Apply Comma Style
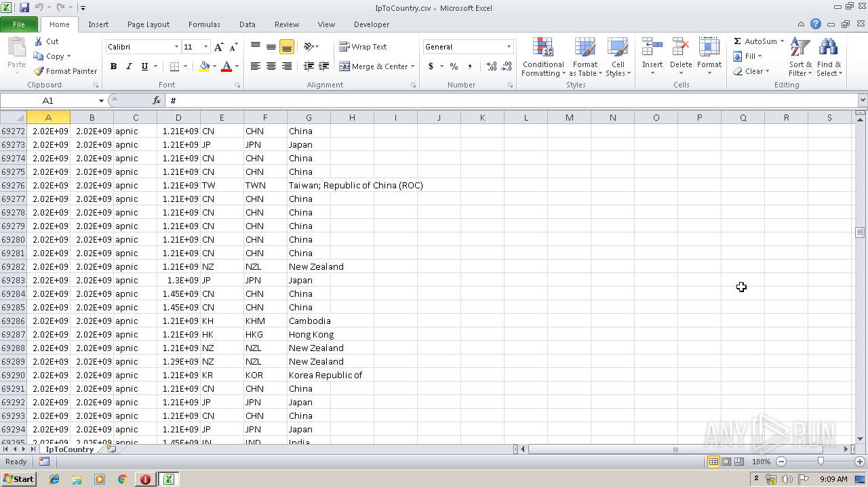The height and width of the screenshot is (488, 868). point(469,66)
